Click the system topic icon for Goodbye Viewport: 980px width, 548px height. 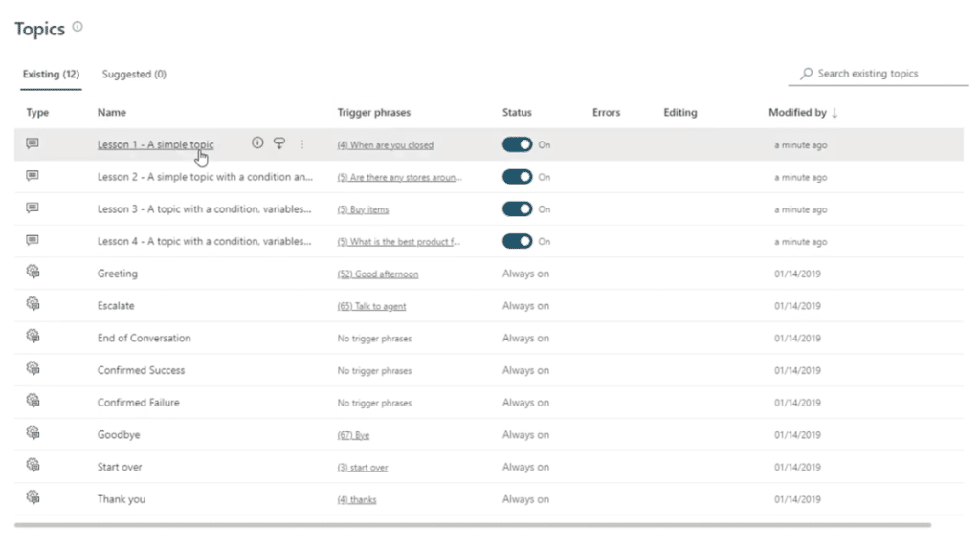tap(33, 432)
